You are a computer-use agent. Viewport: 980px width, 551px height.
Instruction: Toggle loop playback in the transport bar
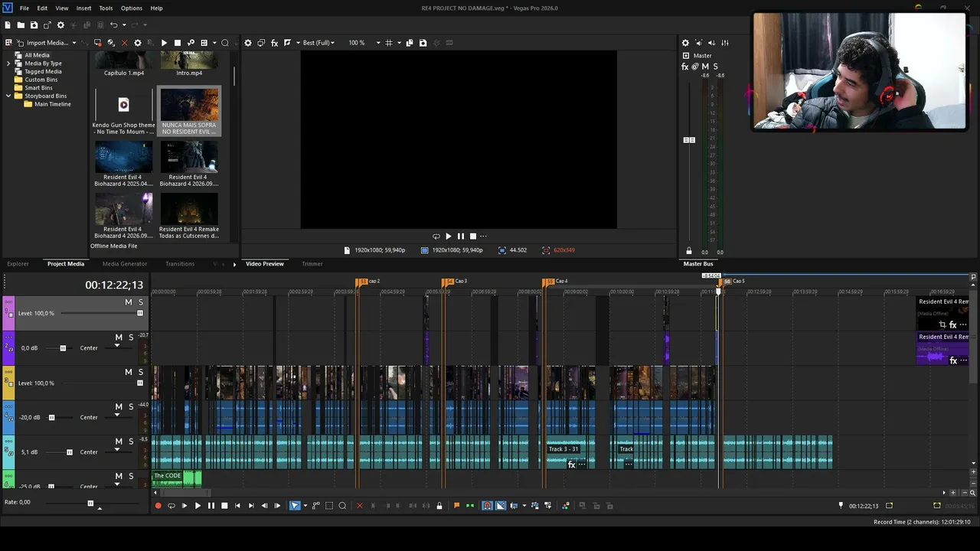171,506
